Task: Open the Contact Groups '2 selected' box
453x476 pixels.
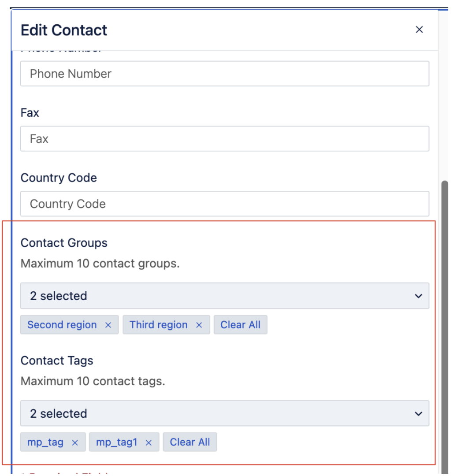Action: point(212,296)
